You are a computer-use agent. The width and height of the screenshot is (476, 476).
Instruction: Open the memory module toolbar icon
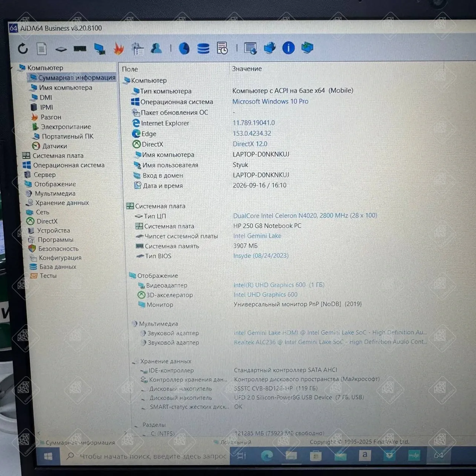click(80, 49)
